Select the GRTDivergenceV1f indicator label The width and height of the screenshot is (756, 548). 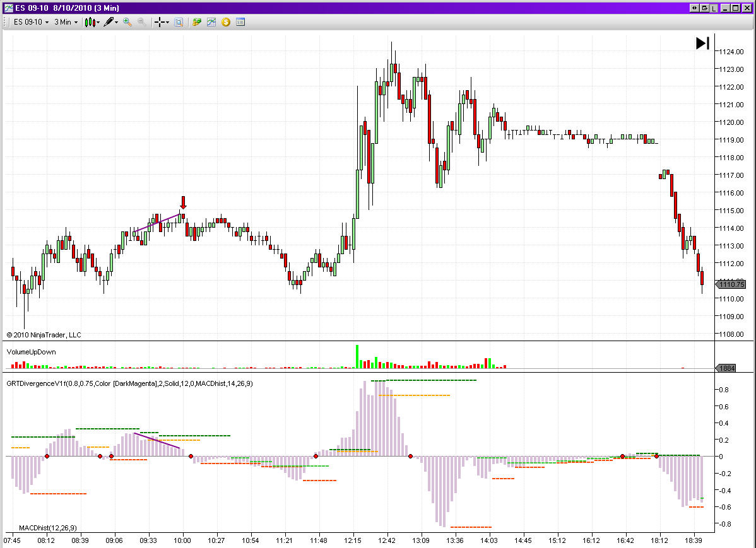click(130, 383)
